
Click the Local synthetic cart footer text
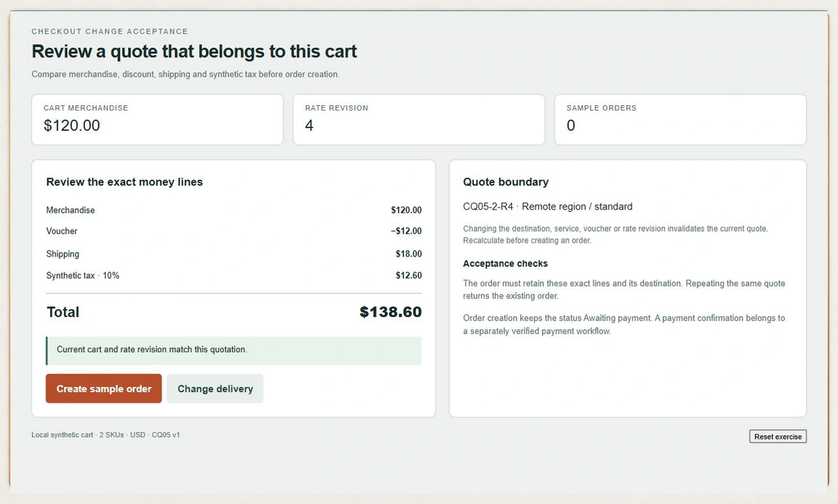coord(105,435)
